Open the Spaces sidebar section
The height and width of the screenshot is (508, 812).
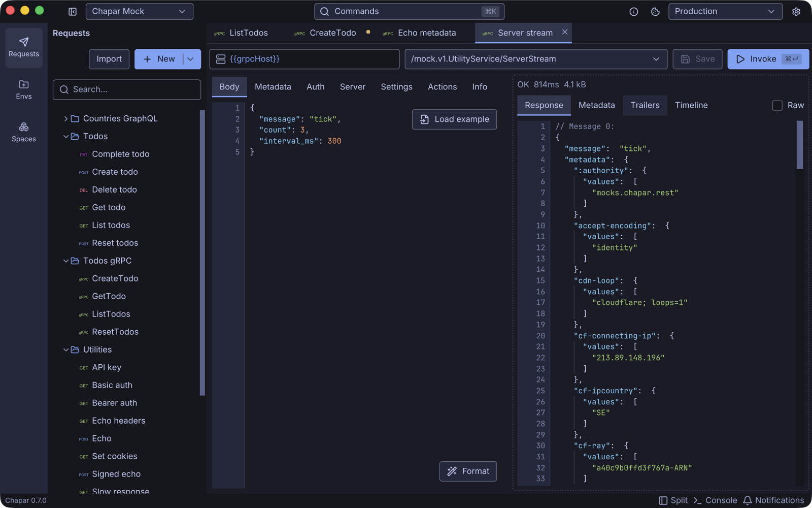pos(24,132)
